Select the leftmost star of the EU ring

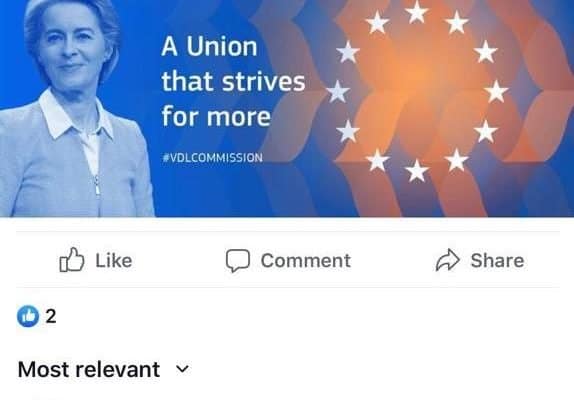338,91
